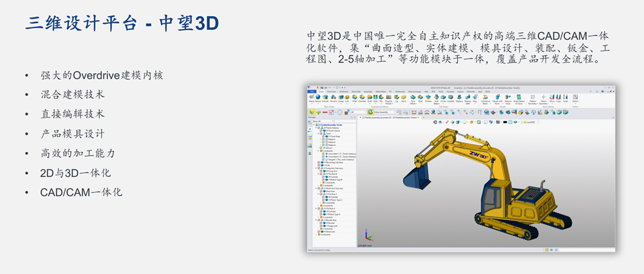Toggle the Track Chassis checkbox

point(321,131)
